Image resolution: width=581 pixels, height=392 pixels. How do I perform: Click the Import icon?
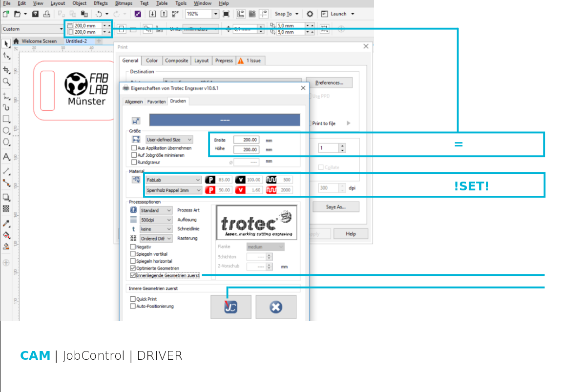tap(152, 14)
